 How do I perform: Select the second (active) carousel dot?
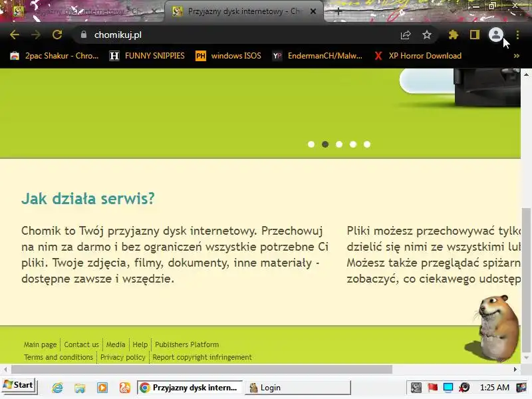325,144
